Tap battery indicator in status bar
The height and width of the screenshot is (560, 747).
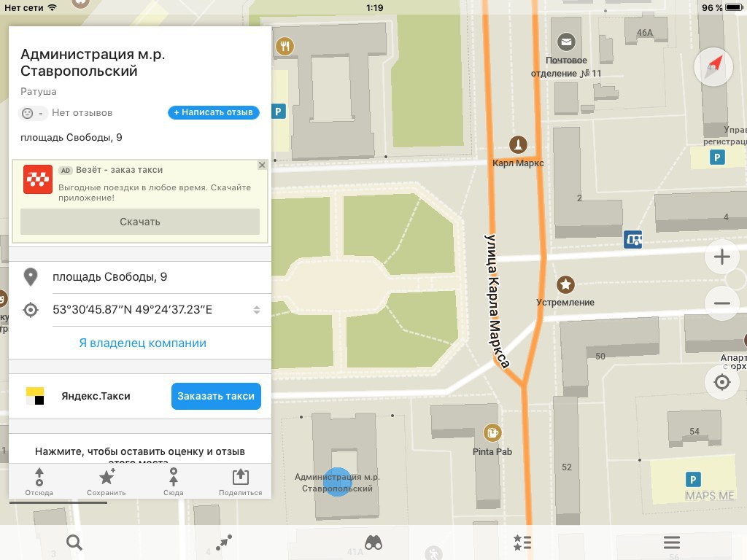point(734,7)
